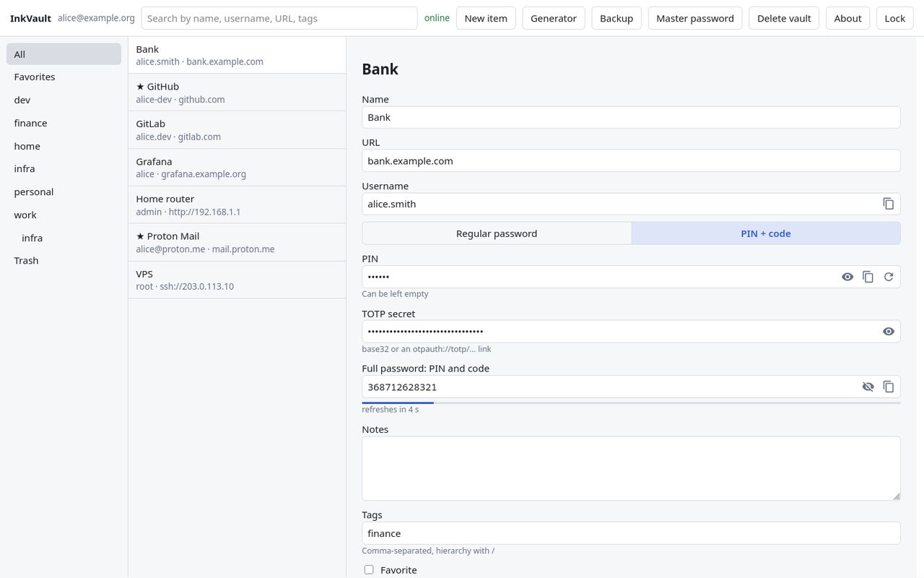The image size is (924, 578).
Task: Select the Bank entry in the list
Action: click(x=237, y=55)
